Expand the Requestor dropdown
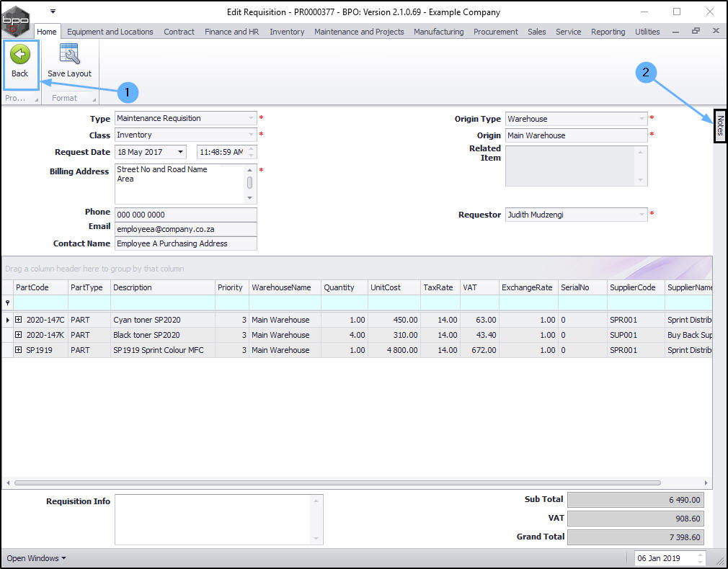728x569 pixels. 642,215
